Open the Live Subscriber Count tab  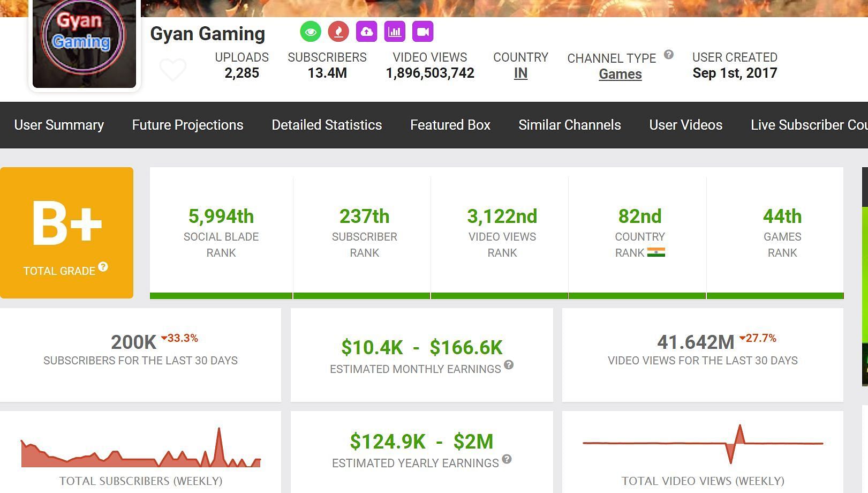coord(809,125)
